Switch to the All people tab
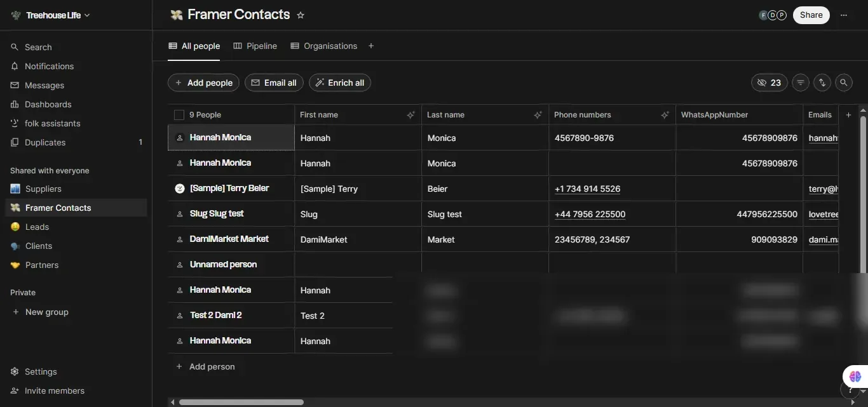Viewport: 868px width, 407px height. 194,46
